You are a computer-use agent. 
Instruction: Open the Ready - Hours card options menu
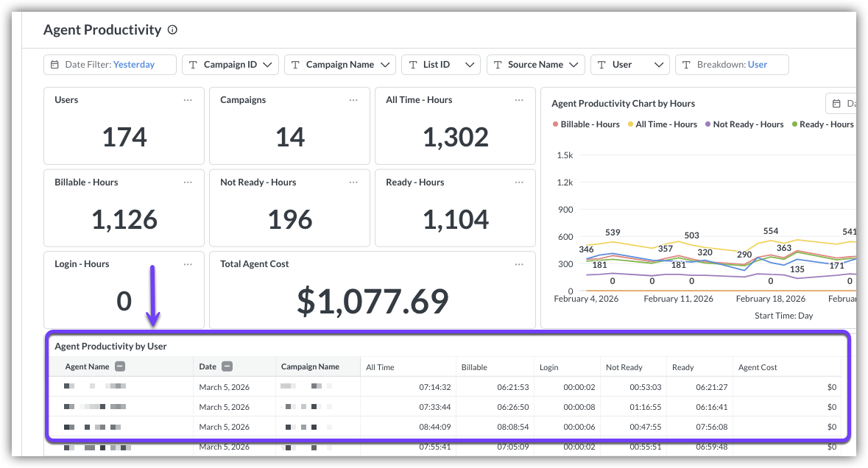click(x=520, y=182)
